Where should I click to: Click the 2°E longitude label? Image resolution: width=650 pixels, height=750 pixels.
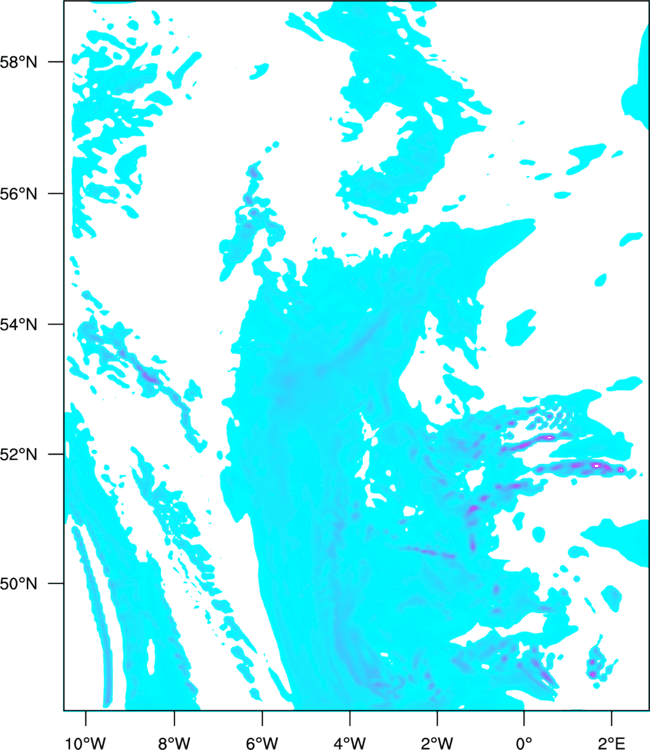pos(611,742)
